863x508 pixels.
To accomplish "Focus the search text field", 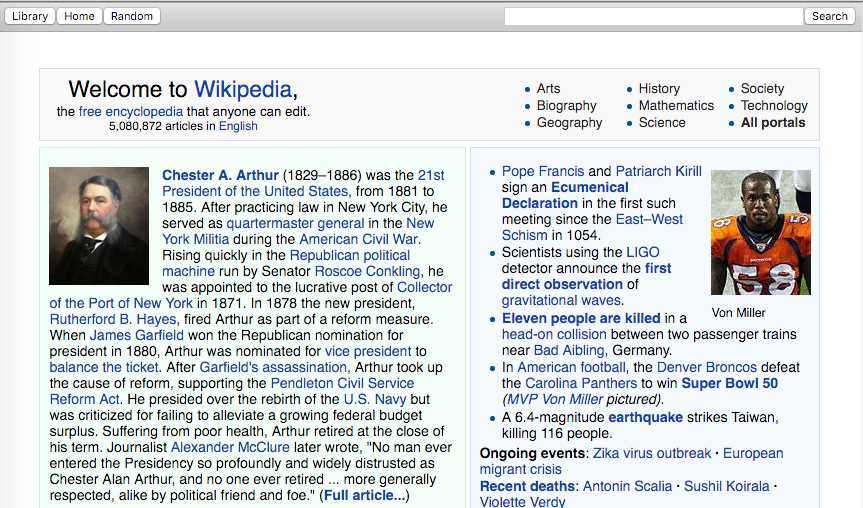I will coord(653,16).
